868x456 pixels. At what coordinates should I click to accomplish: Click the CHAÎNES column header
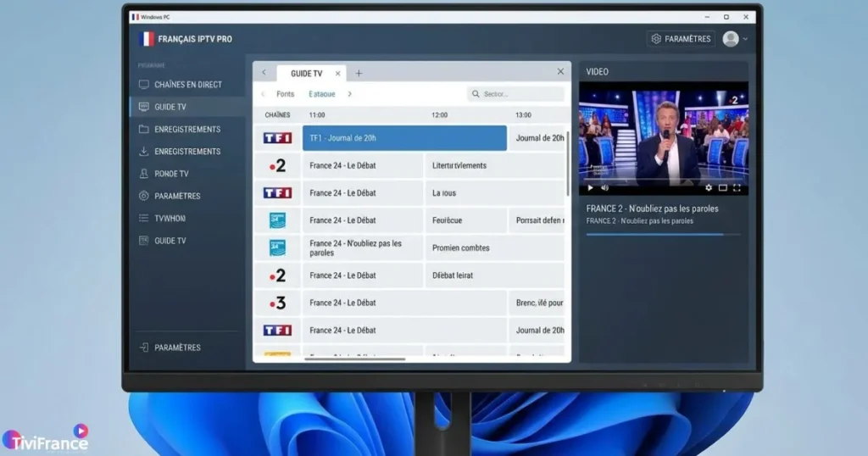pyautogui.click(x=277, y=115)
